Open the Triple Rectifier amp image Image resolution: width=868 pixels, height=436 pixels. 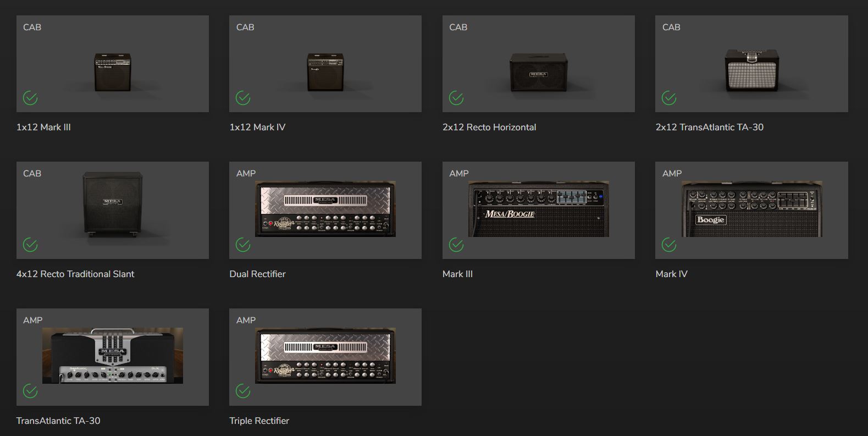[x=325, y=356]
